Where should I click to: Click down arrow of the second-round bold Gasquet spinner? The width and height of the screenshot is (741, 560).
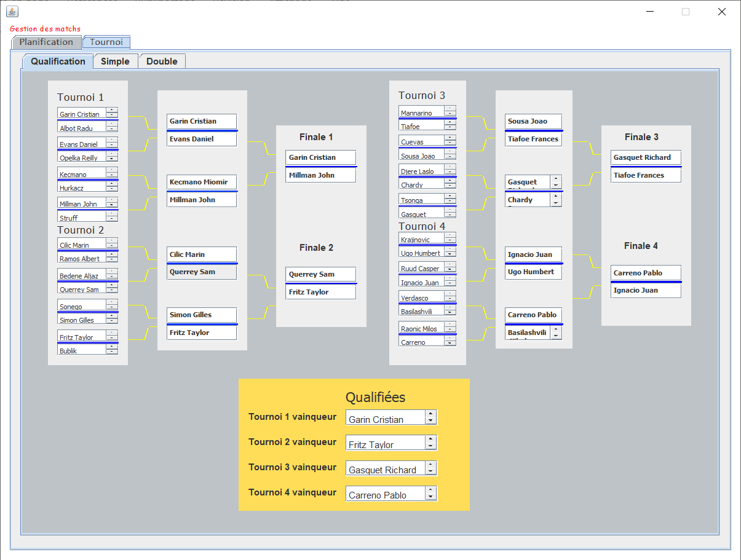556,186
